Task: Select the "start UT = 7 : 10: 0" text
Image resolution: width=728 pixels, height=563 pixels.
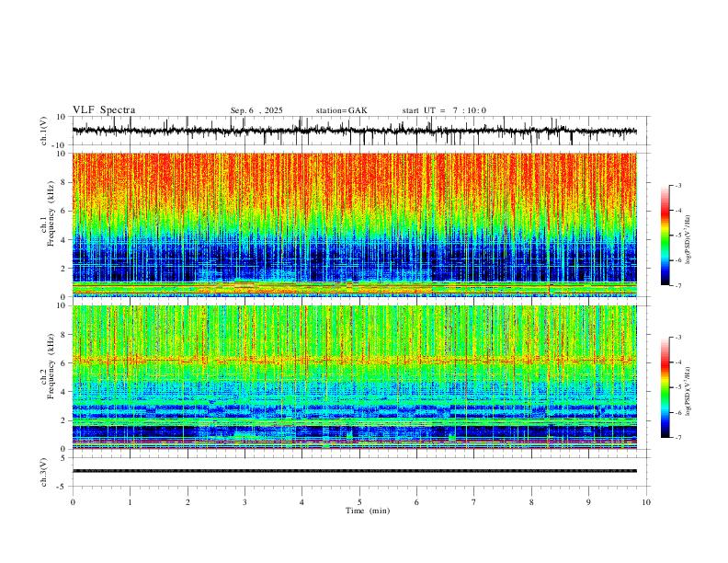Action: click(444, 110)
